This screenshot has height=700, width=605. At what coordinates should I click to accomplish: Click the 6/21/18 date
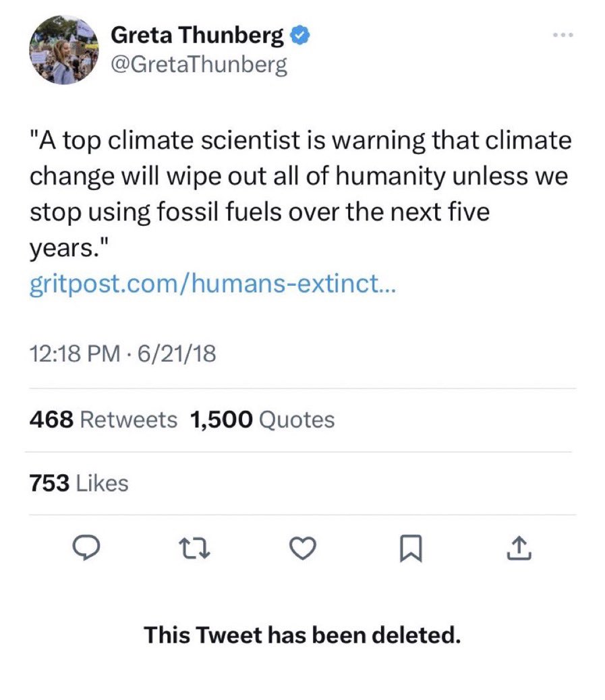tap(177, 353)
